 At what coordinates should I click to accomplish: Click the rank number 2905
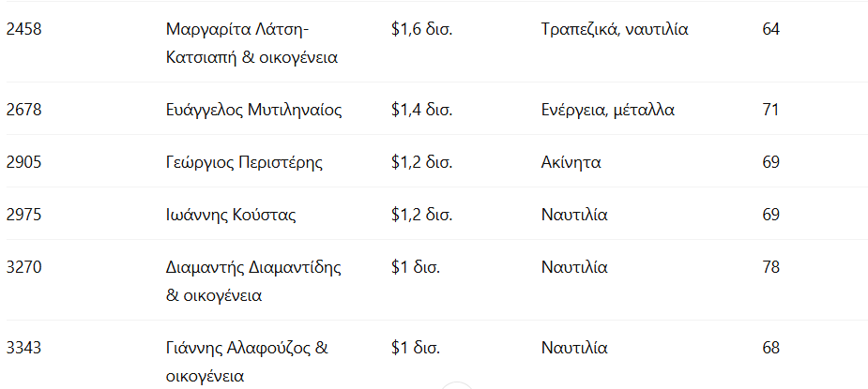[x=23, y=162]
